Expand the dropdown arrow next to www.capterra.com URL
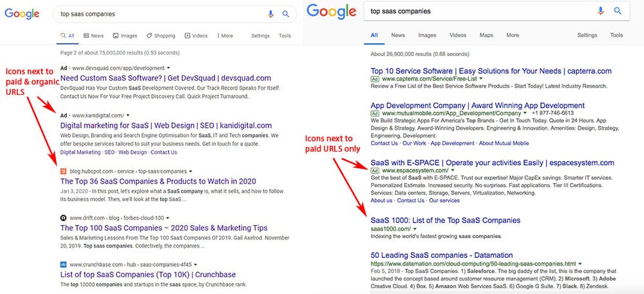 tap(481, 79)
